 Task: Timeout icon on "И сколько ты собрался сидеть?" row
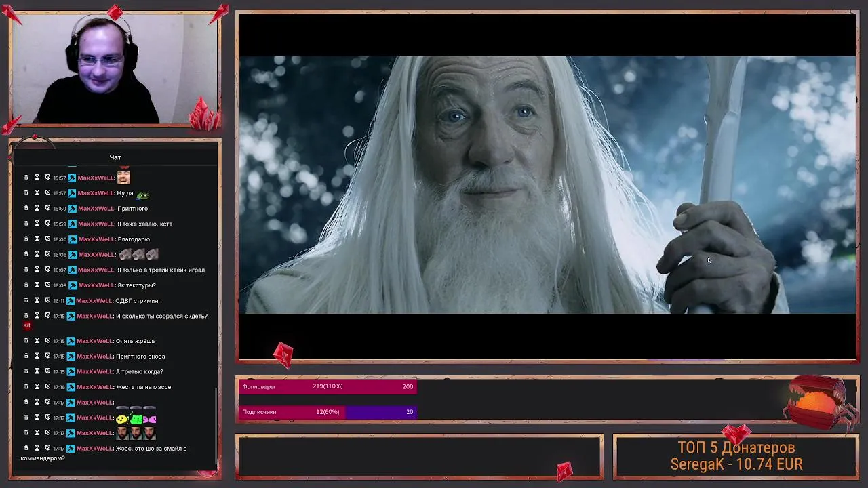37,316
